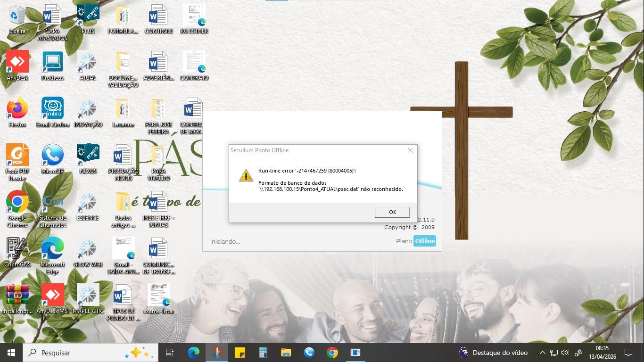Select the NEXUS Ponto shortcut
Image resolution: width=644 pixels, height=362 pixels.
[x=88, y=159]
